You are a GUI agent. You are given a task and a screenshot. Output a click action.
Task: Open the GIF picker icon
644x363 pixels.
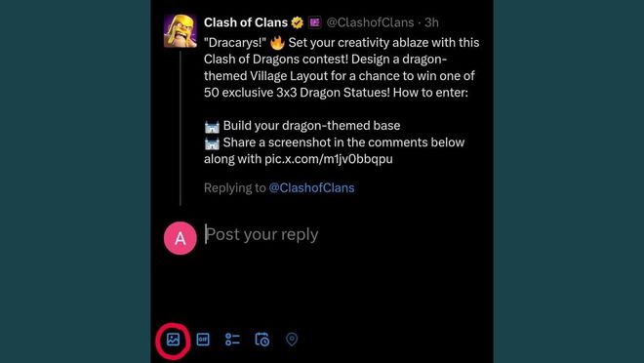point(203,340)
